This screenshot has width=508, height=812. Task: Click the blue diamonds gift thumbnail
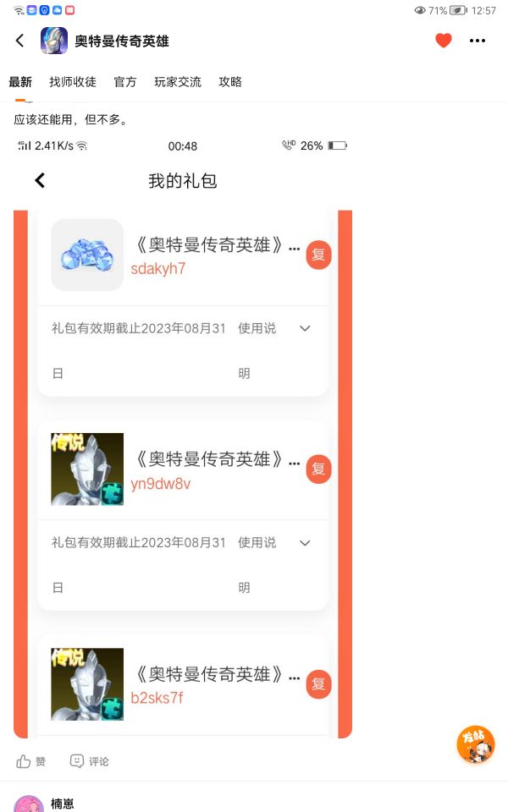[87, 255]
